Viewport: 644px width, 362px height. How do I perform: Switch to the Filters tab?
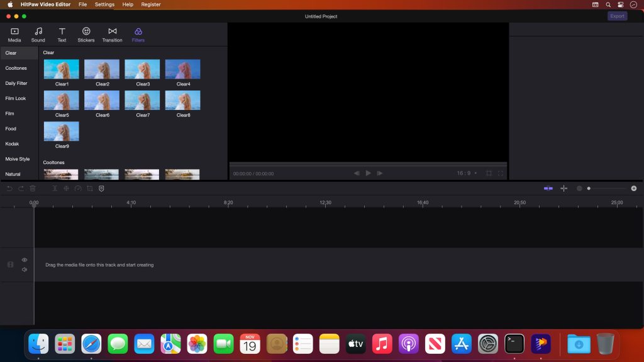(x=138, y=33)
